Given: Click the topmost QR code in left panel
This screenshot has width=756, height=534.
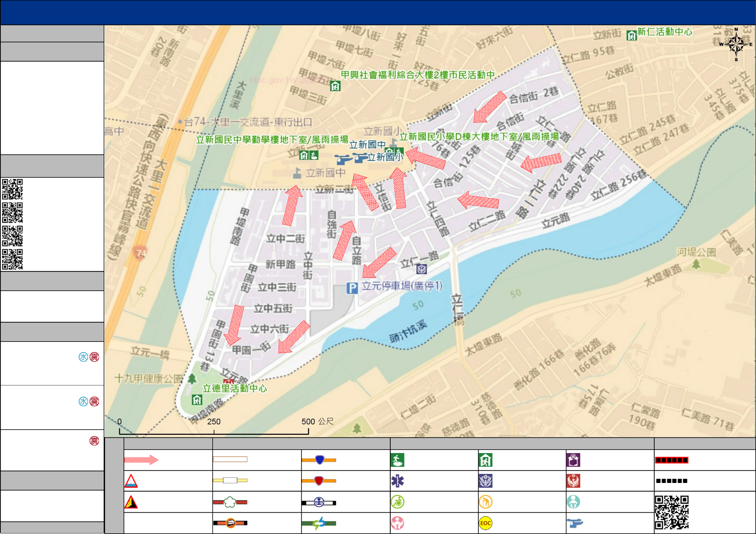Looking at the screenshot, I should click(13, 189).
